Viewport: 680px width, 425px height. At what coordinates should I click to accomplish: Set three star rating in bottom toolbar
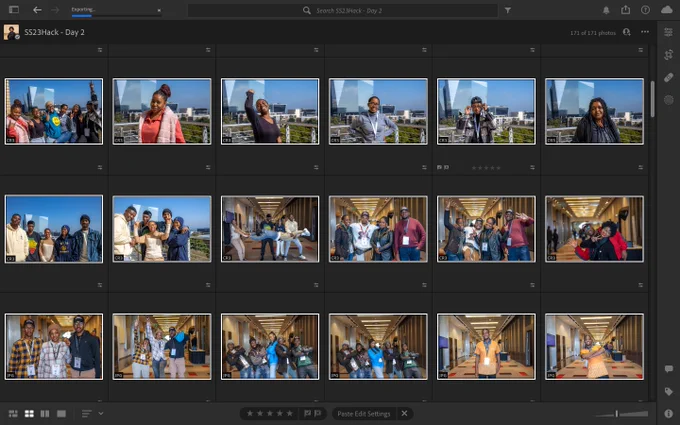click(270, 414)
